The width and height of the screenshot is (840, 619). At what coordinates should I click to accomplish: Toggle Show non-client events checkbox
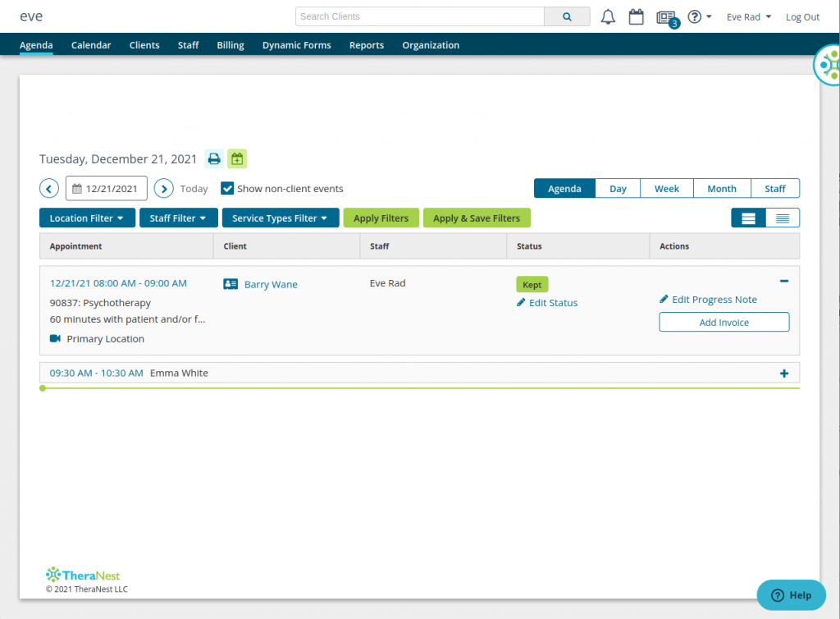tap(227, 189)
